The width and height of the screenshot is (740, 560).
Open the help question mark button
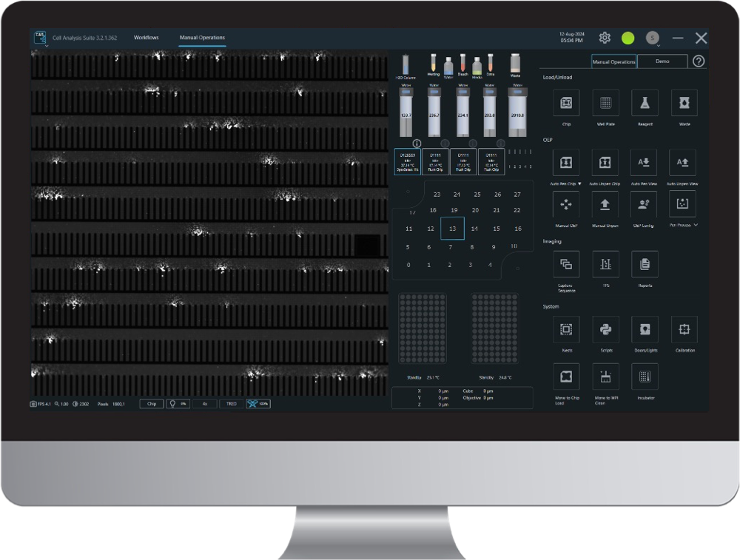699,61
